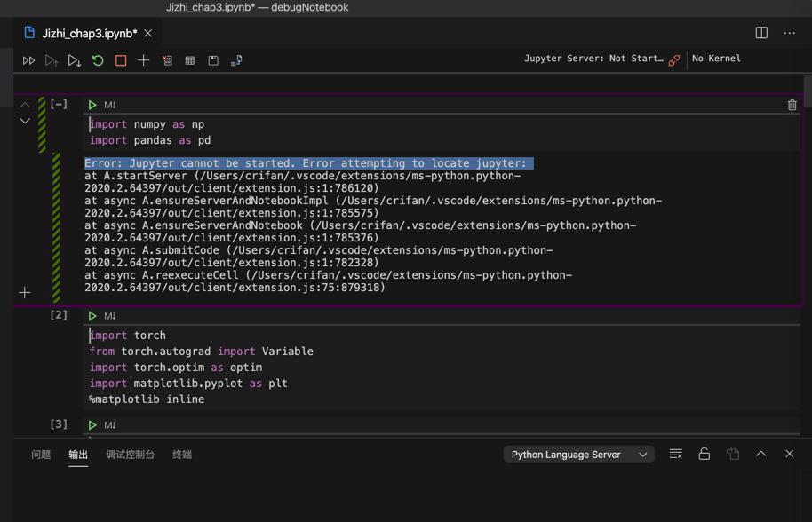
Task: Export notebook as Python script
Action: (236, 60)
